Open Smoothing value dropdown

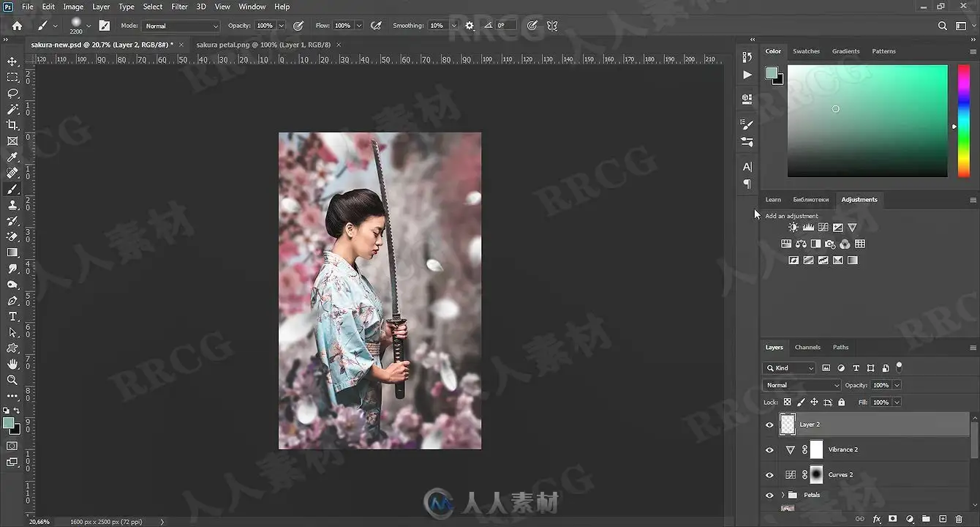[x=454, y=26]
